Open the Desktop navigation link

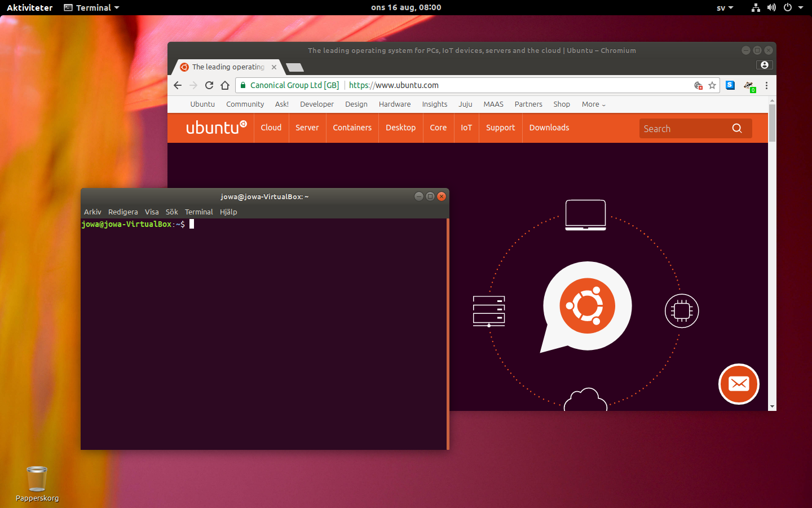(401, 128)
